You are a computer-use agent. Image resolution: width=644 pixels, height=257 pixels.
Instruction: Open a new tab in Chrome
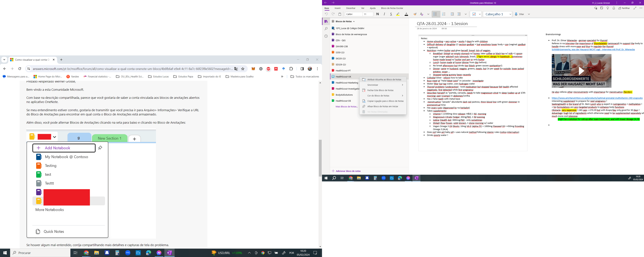61,60
